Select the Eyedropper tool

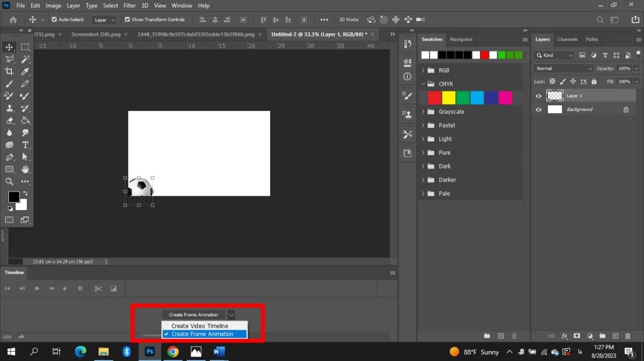click(x=25, y=72)
